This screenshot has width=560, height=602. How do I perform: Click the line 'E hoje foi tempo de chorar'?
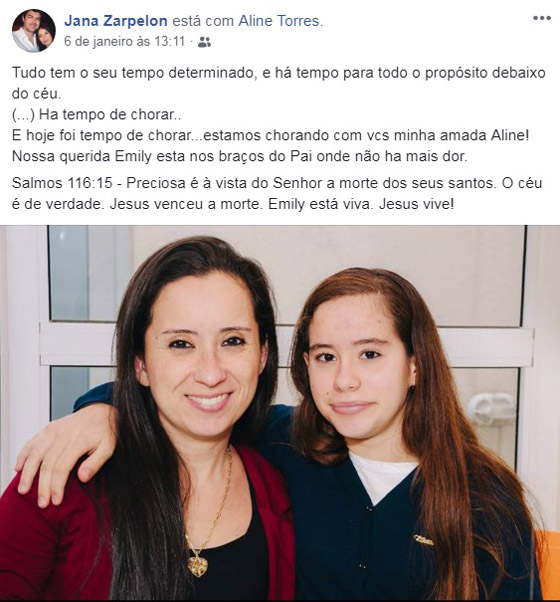click(x=271, y=135)
